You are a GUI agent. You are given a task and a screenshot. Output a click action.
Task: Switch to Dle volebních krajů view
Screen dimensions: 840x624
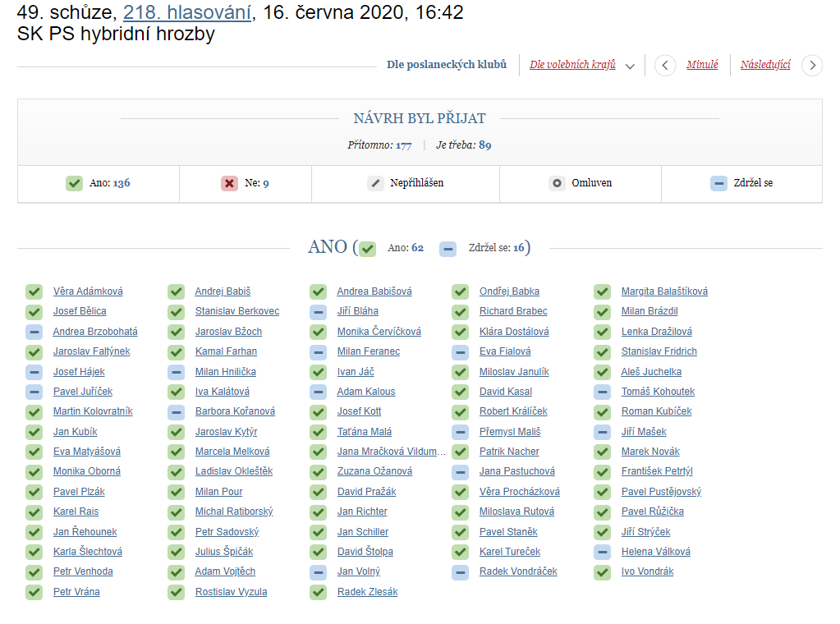[x=572, y=65]
